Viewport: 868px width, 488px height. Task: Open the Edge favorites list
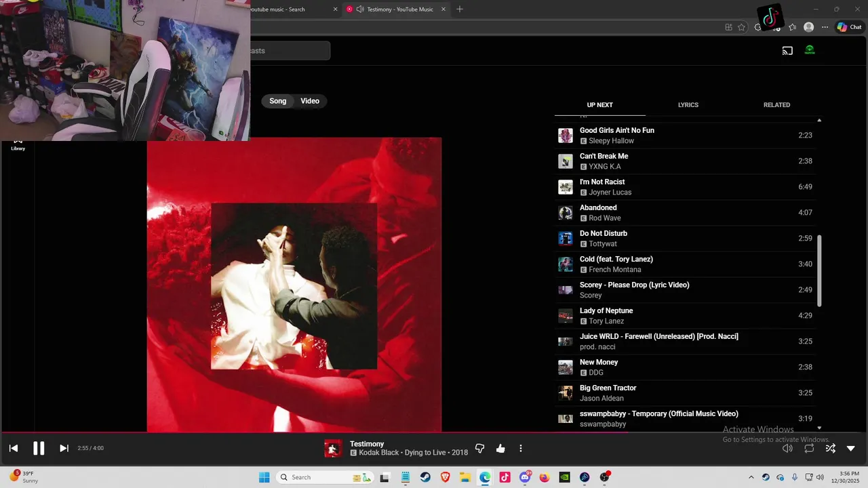tap(792, 27)
